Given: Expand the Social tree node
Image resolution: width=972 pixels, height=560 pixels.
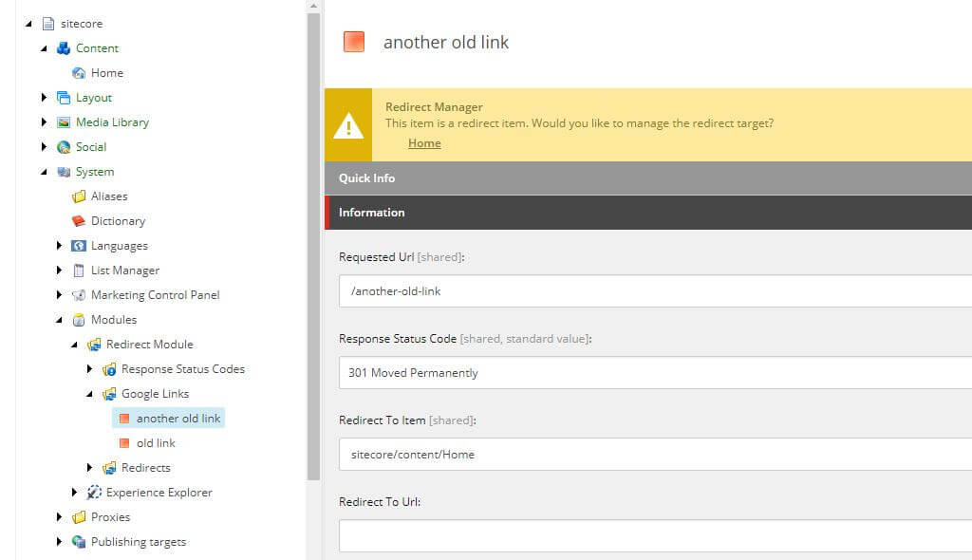Looking at the screenshot, I should [44, 147].
